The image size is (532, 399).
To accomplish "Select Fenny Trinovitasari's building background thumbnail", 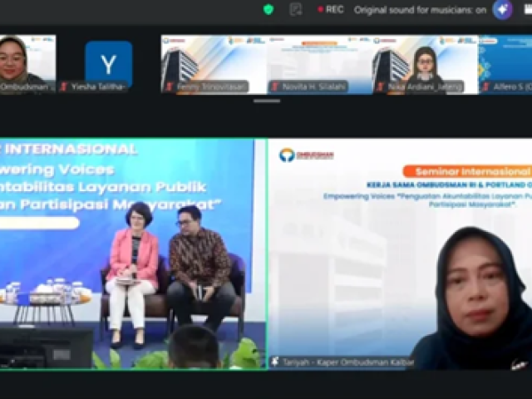I will [214, 65].
